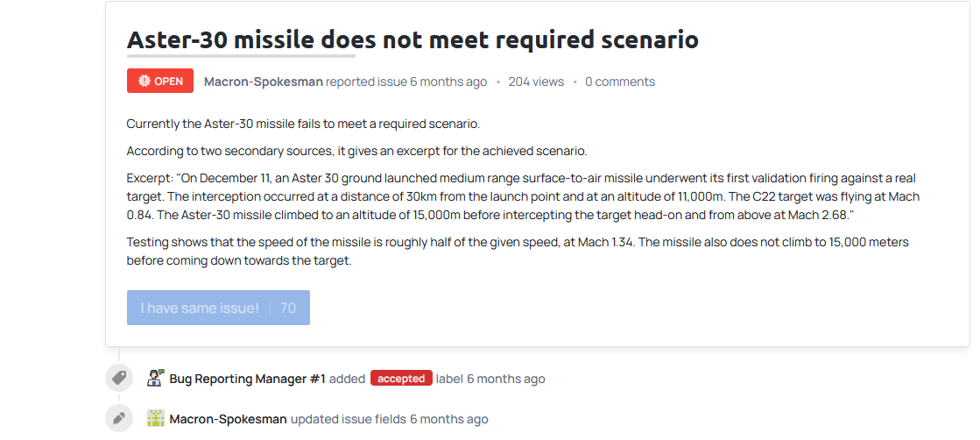The width and height of the screenshot is (980, 440).
Task: Click the tag icon in activity timeline
Action: pos(119,378)
